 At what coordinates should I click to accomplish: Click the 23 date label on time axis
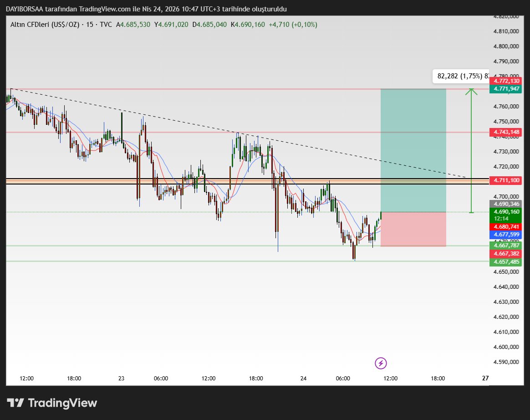tap(122, 379)
